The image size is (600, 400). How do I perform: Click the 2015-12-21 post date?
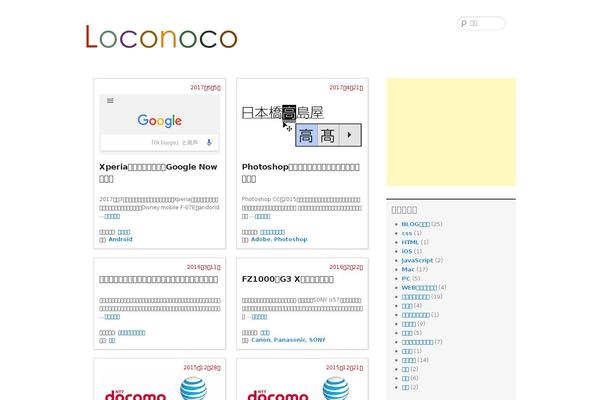click(344, 367)
